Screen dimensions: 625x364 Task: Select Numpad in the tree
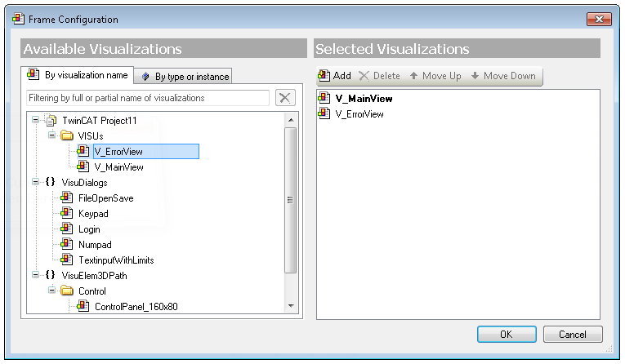coord(95,245)
